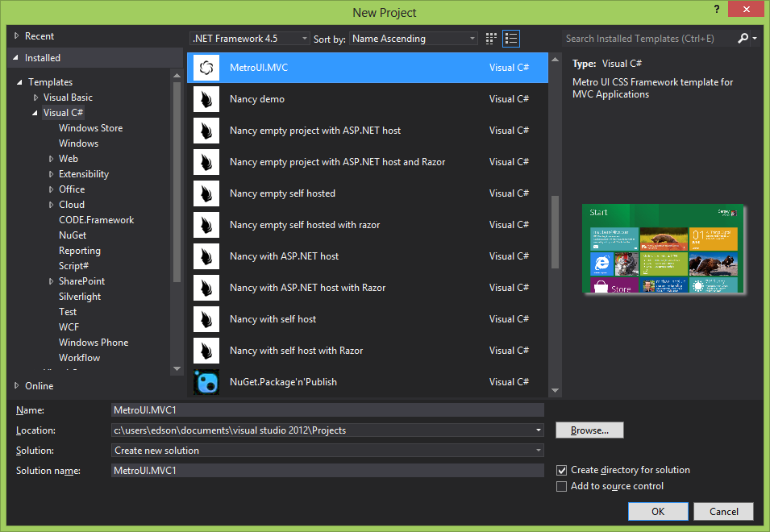This screenshot has width=770, height=532.
Task: Open the search options dropdown arrow
Action: tap(755, 38)
